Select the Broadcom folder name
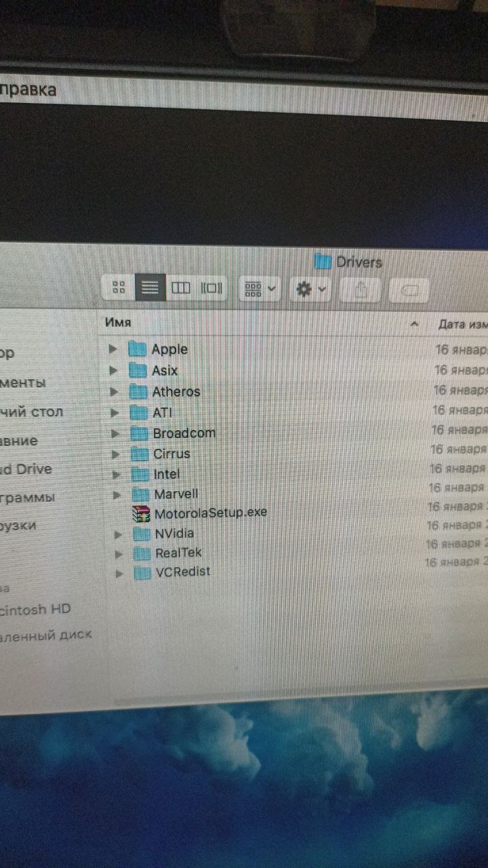The image size is (488, 868). click(x=184, y=433)
